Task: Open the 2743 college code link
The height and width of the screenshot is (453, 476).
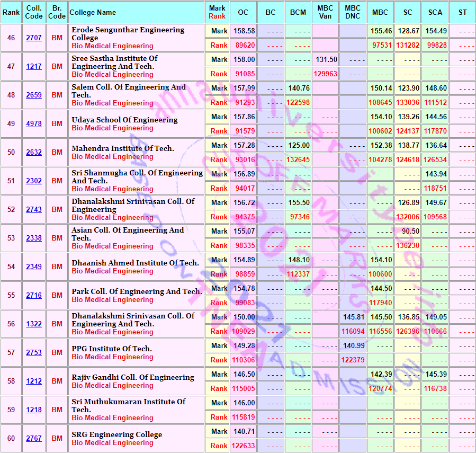Action: tap(34, 209)
